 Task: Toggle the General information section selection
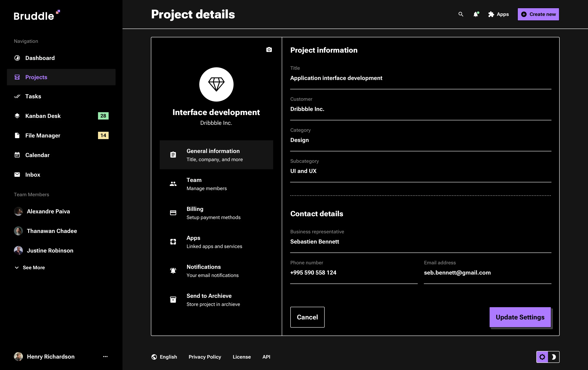click(216, 155)
